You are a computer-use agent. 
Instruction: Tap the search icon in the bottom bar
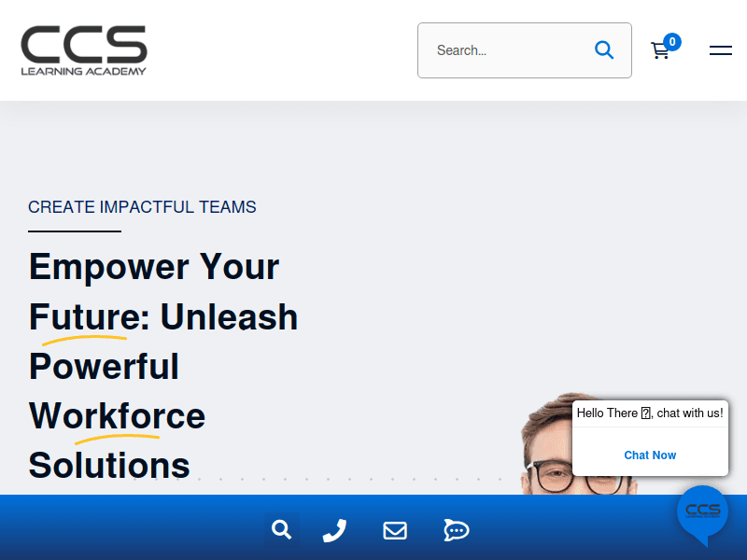click(x=281, y=530)
